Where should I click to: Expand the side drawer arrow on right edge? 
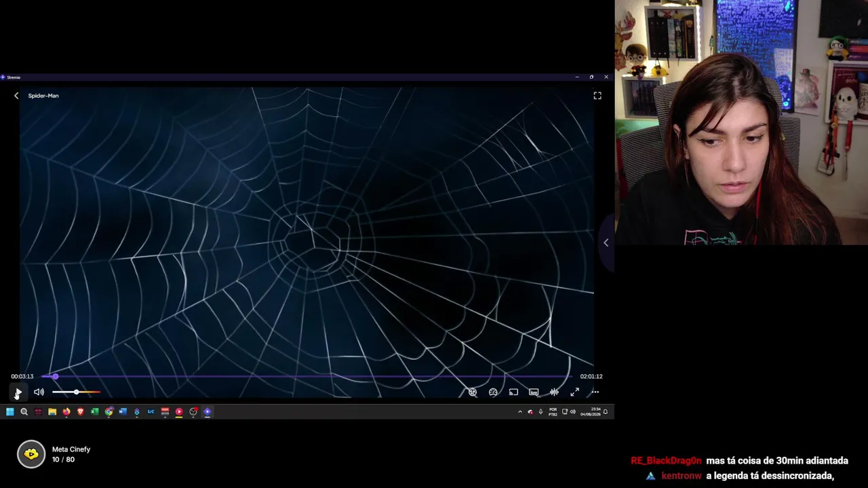click(x=606, y=242)
